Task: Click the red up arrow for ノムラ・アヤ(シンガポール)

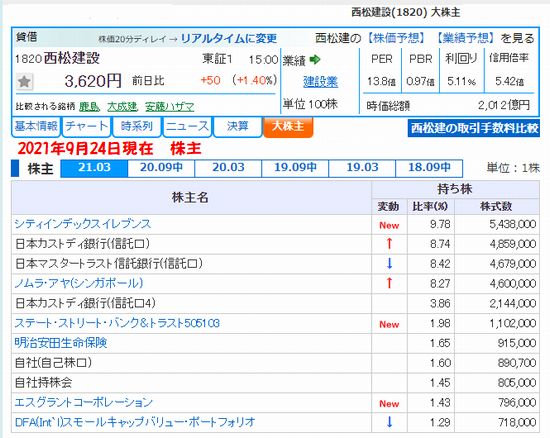Action: 389,283
